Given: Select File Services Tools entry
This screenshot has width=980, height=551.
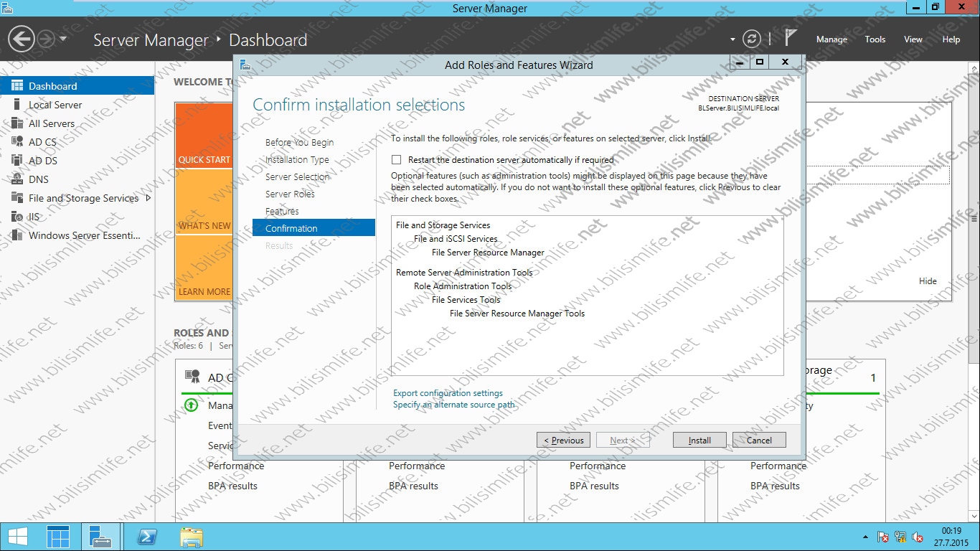Looking at the screenshot, I should [x=466, y=300].
